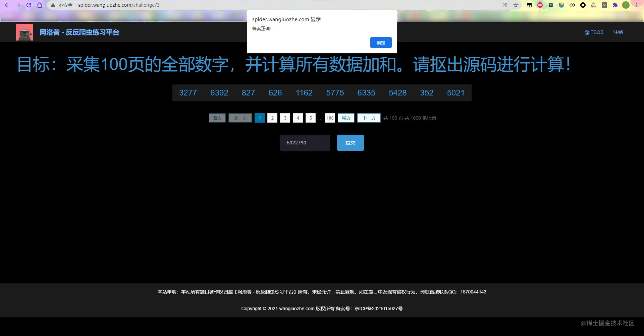Click the 下一页 next-page button

(x=369, y=118)
